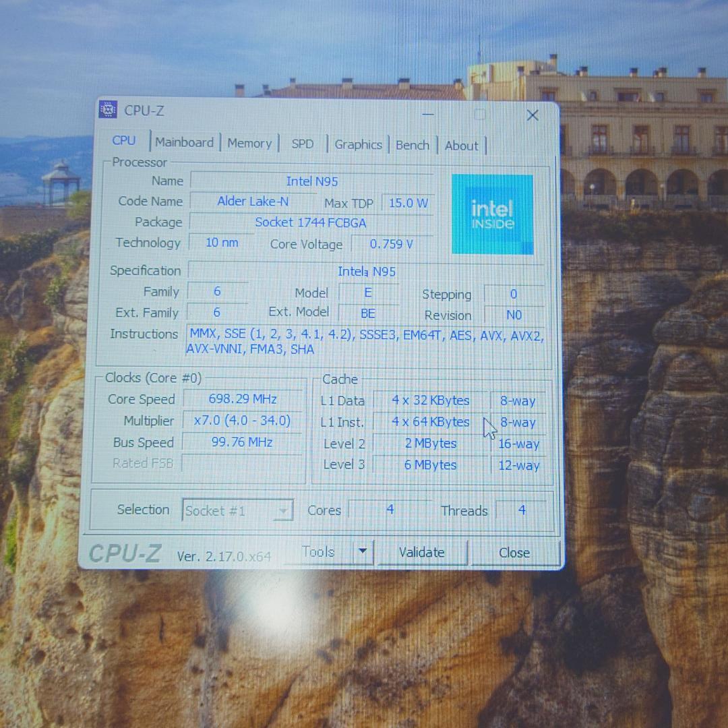The width and height of the screenshot is (728, 728).
Task: Click the Intel N95 processor Name field
Action: click(x=311, y=181)
